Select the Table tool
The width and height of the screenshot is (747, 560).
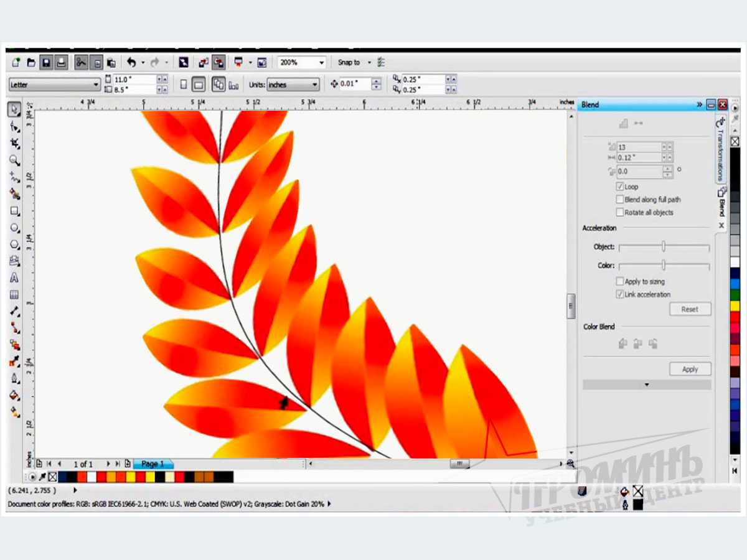(x=14, y=295)
